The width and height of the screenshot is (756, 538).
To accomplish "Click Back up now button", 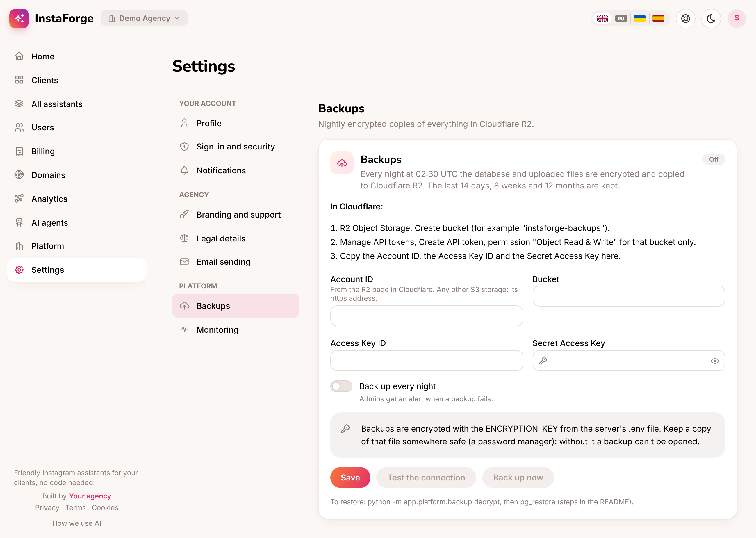I will click(518, 478).
